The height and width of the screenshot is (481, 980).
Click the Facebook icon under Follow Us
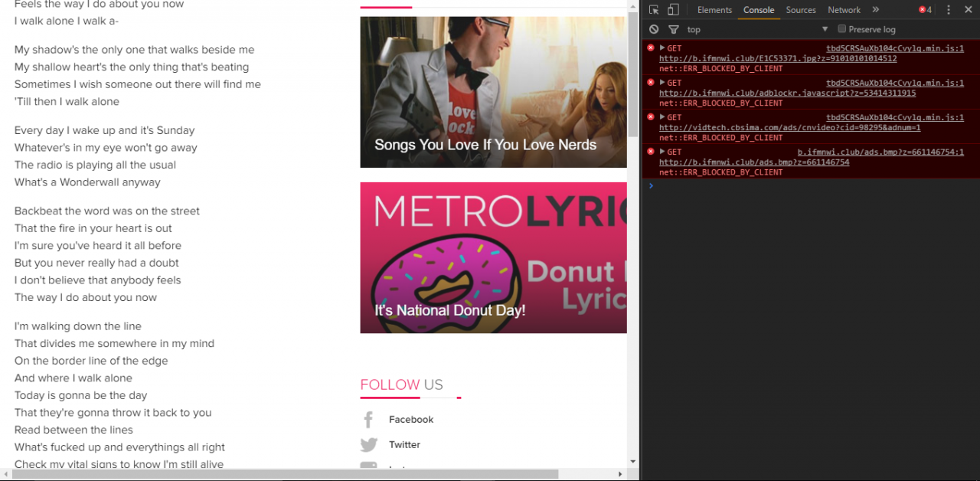[x=368, y=420]
